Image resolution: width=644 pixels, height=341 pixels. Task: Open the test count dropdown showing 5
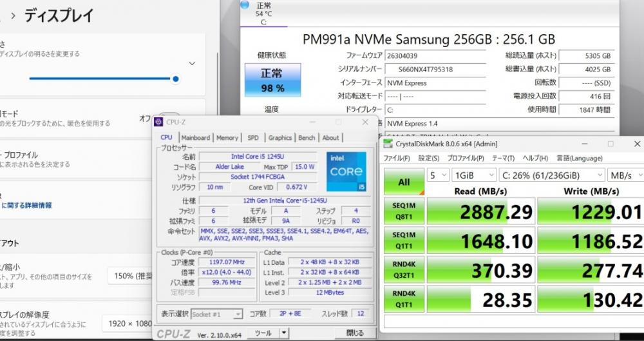pyautogui.click(x=438, y=175)
